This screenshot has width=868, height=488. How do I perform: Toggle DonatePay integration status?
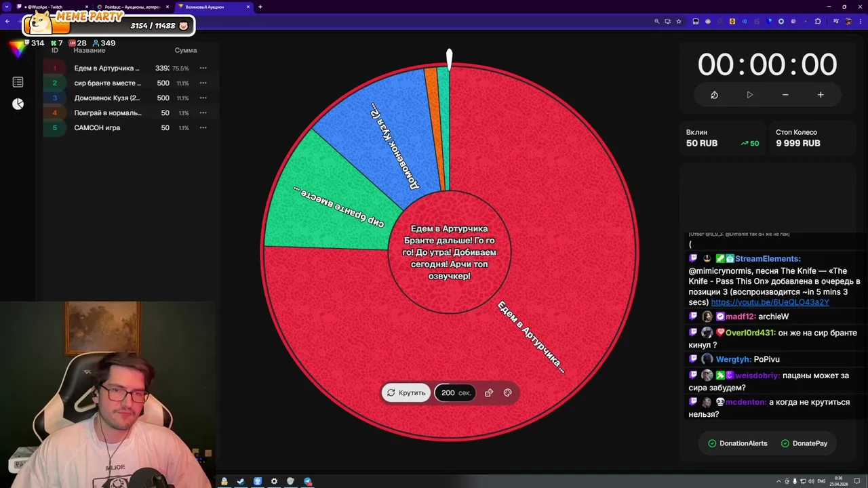pyautogui.click(x=804, y=443)
